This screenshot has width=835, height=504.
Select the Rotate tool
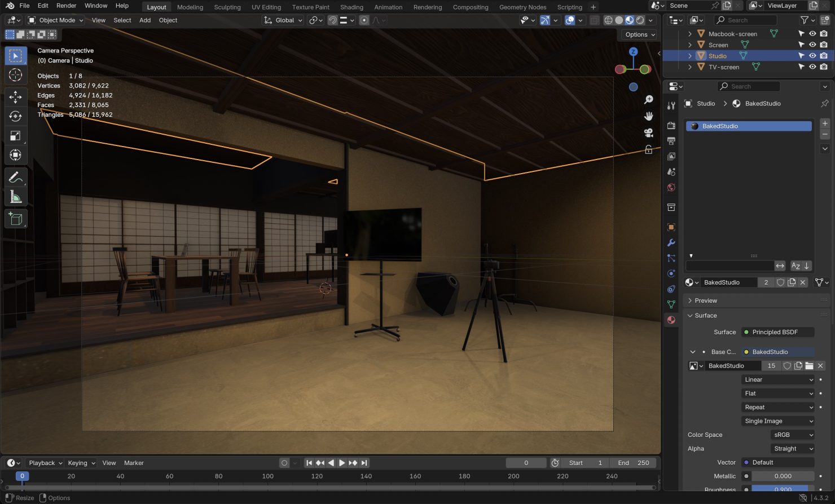pos(15,116)
